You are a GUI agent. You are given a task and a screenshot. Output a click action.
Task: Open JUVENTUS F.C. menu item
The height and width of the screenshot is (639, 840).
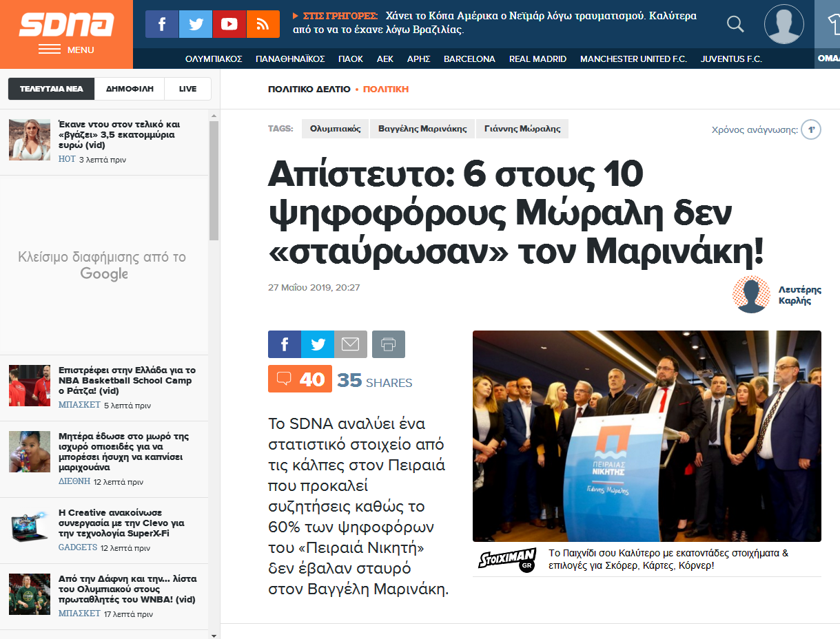coord(731,59)
